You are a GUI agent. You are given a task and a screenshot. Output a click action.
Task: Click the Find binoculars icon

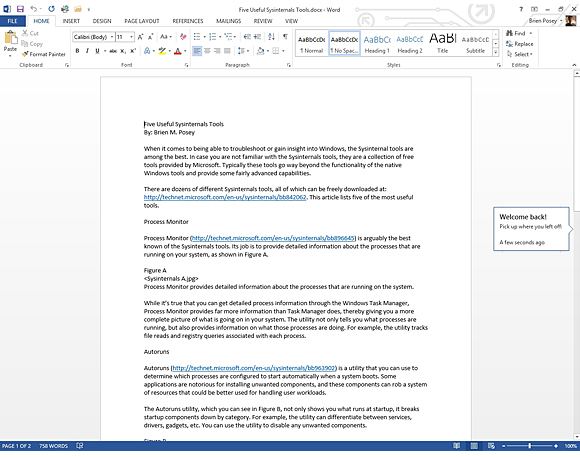[x=510, y=33]
